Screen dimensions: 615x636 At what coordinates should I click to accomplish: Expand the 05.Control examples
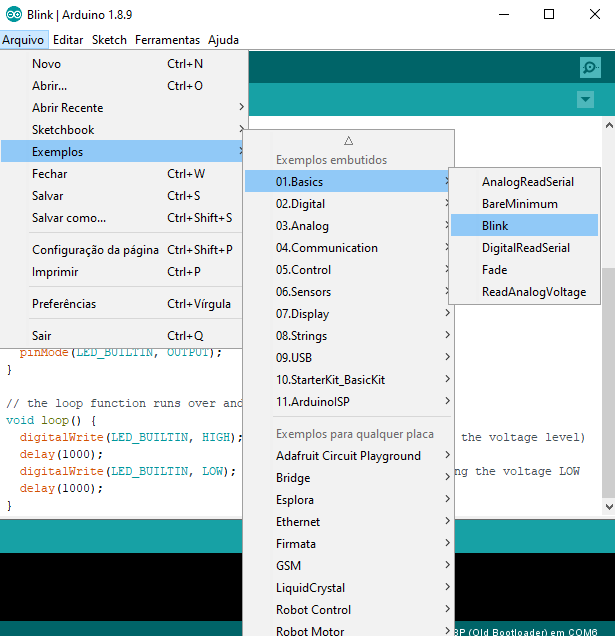click(x=348, y=269)
